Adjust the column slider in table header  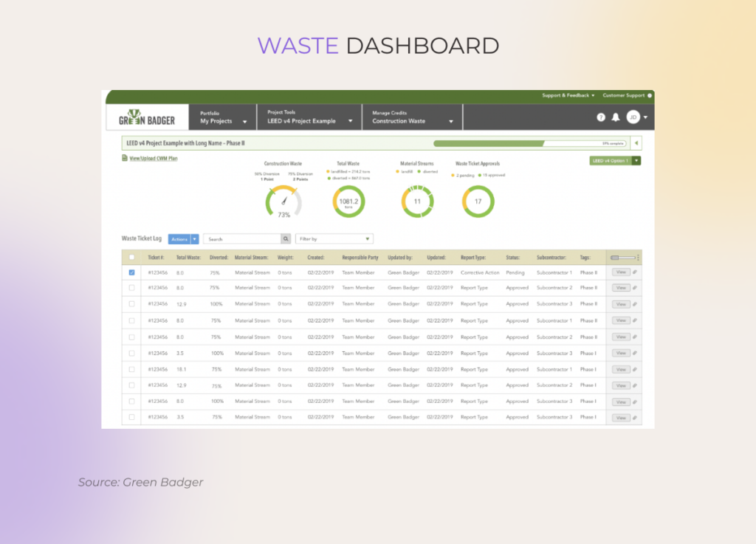tap(623, 258)
